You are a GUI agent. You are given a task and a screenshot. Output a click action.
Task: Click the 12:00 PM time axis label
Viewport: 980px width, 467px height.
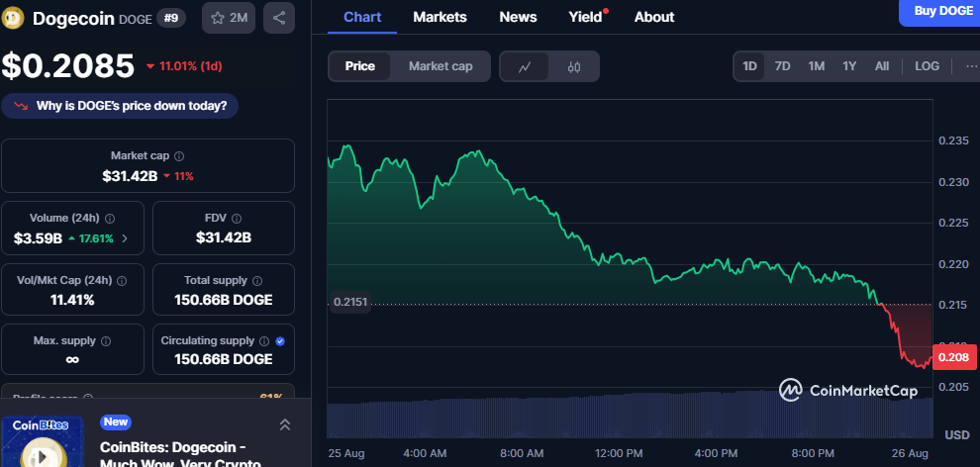click(618, 452)
